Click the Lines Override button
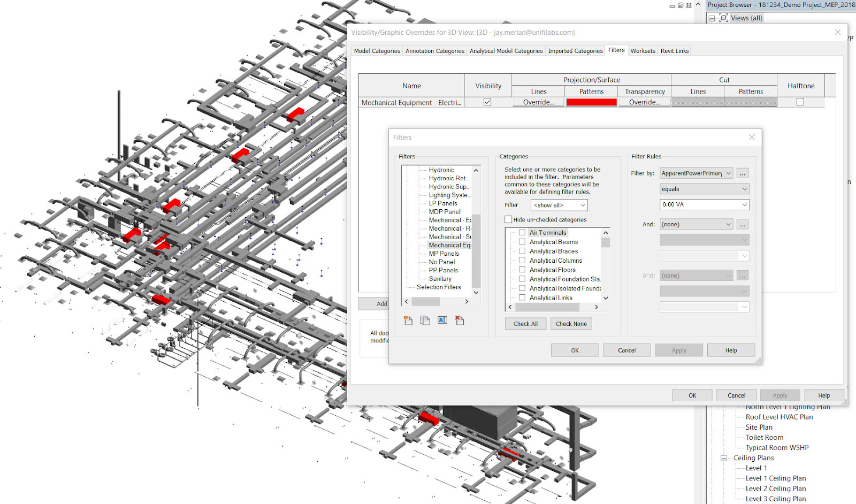 (x=539, y=102)
